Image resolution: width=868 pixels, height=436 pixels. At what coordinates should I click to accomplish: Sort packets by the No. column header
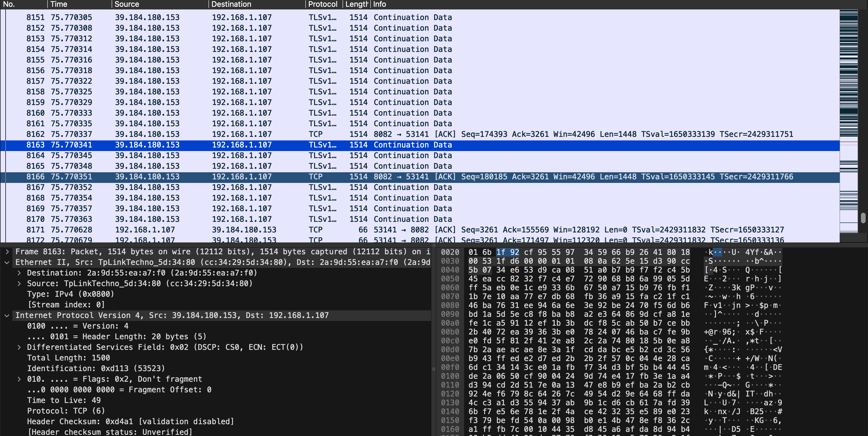tap(24, 4)
